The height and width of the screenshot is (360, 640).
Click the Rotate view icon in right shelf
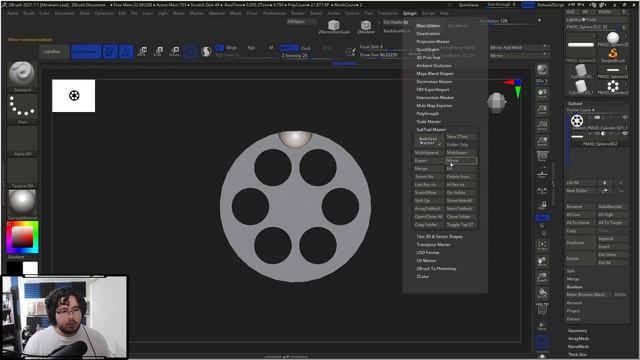542,293
